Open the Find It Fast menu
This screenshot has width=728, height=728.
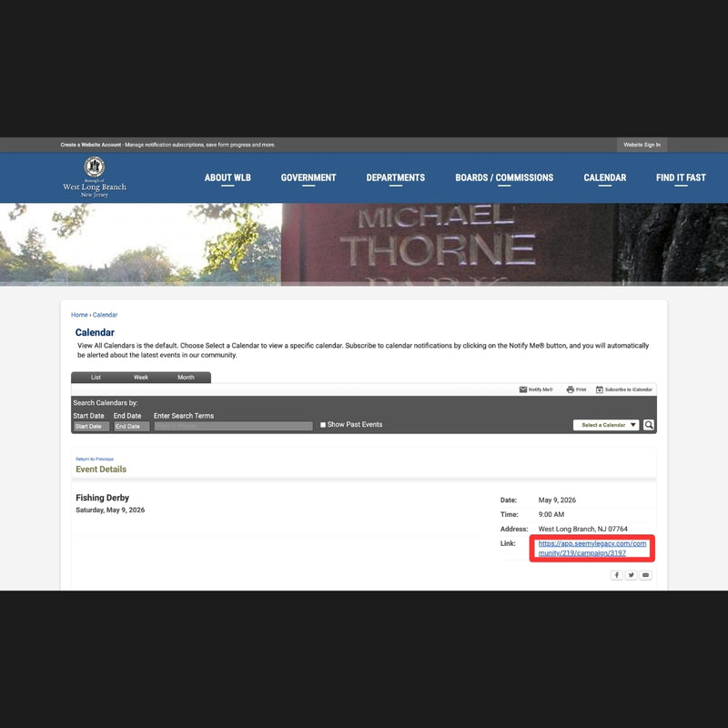click(x=681, y=177)
